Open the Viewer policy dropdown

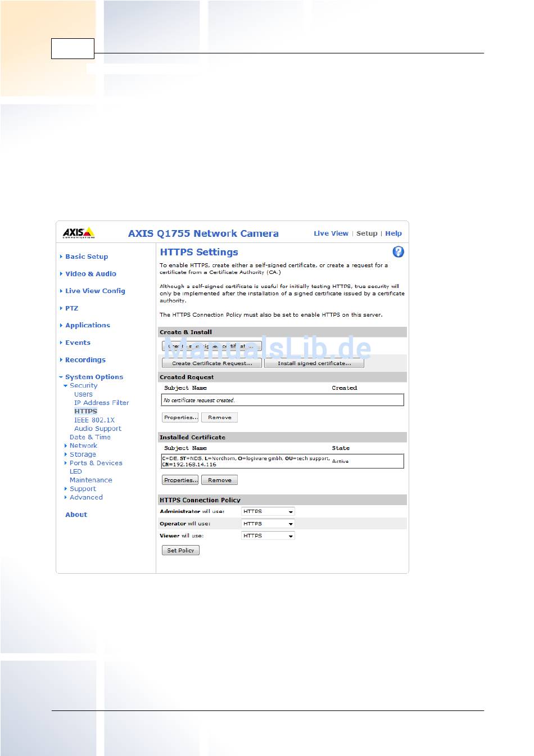(x=268, y=535)
